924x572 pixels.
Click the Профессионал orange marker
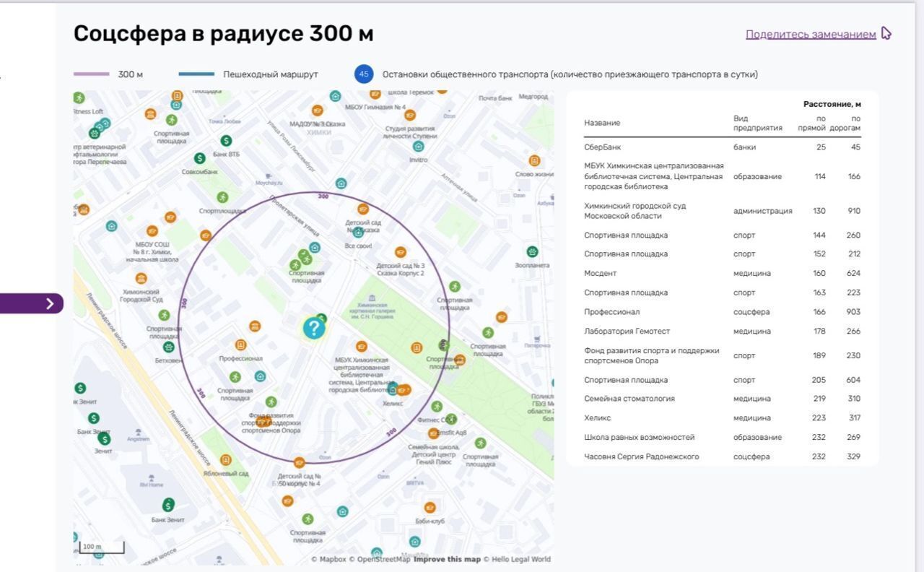(240, 345)
